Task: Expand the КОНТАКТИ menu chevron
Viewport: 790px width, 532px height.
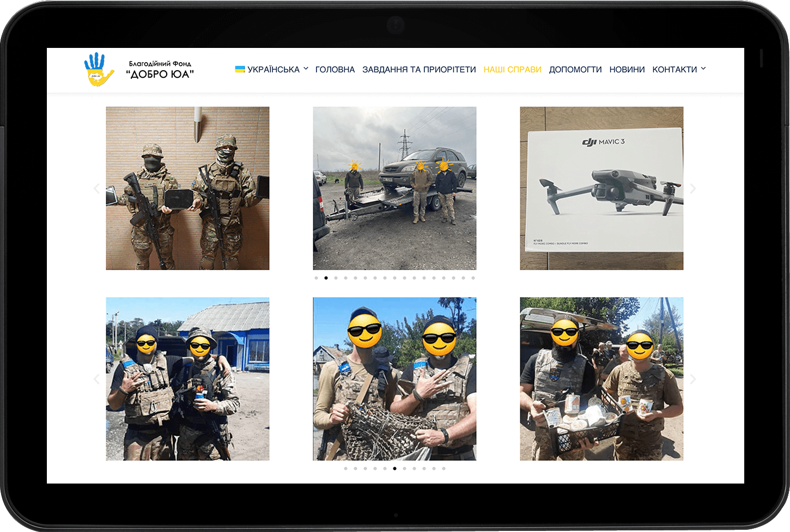Action: 703,69
